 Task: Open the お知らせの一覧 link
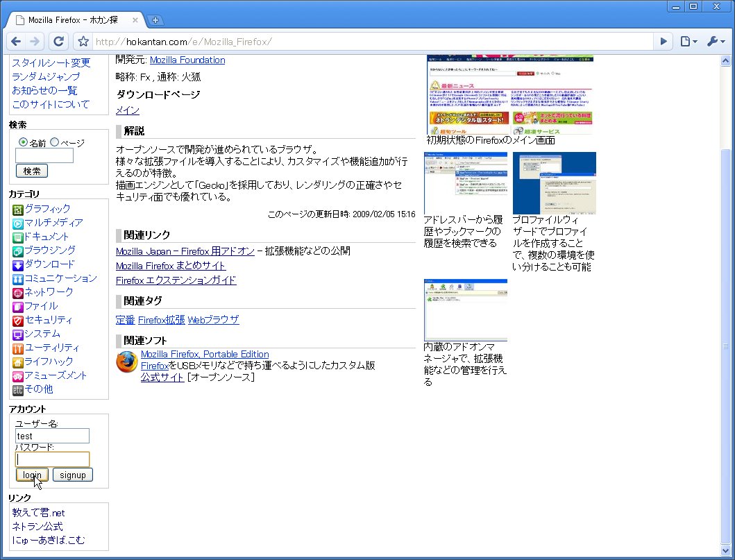coord(44,90)
